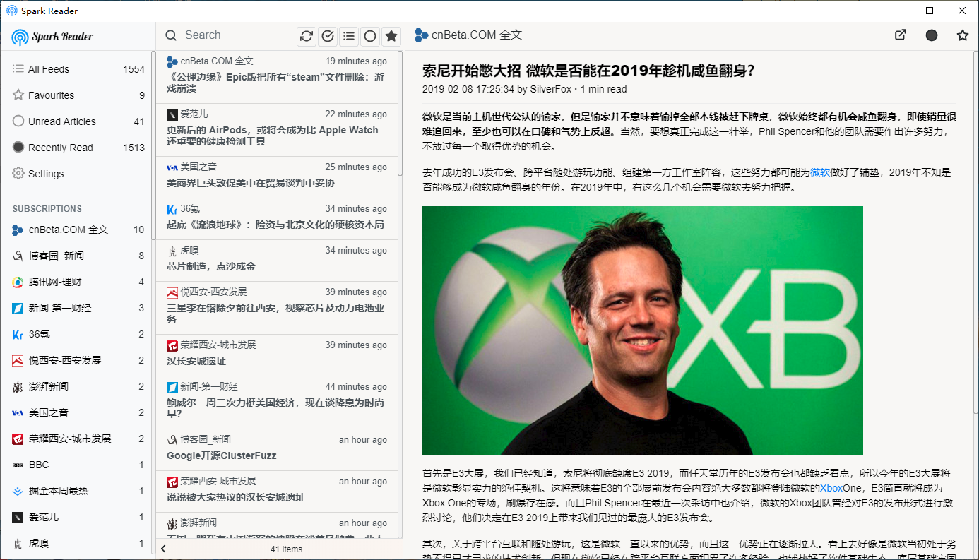Click 博客园 feed icon in article list

(172, 440)
